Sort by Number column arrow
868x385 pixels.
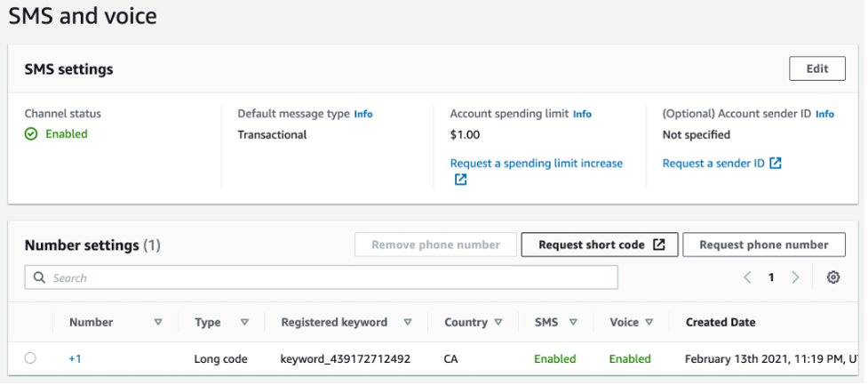pos(158,323)
